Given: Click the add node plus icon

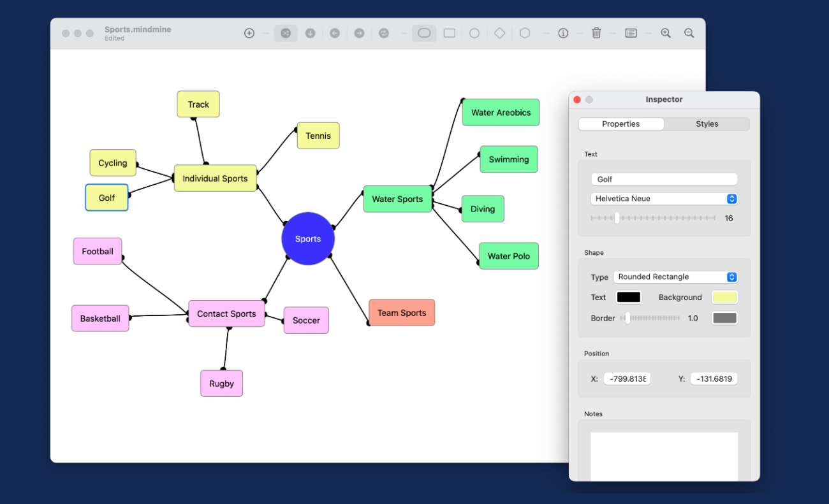Looking at the screenshot, I should point(249,33).
